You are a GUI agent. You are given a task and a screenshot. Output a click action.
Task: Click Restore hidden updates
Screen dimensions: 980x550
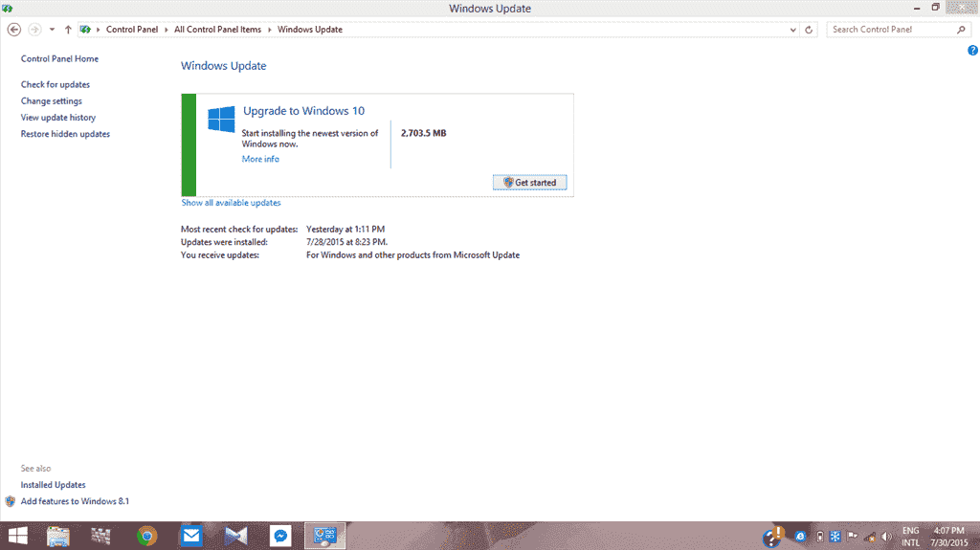pos(65,134)
